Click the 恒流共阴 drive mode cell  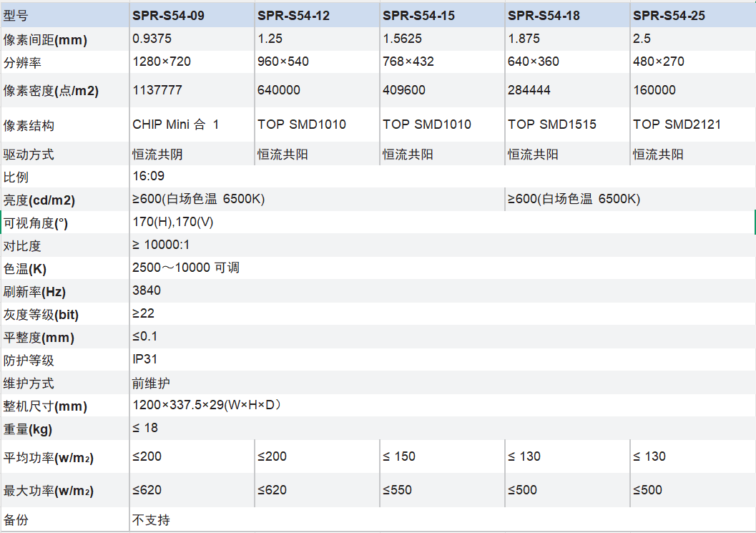click(192, 154)
